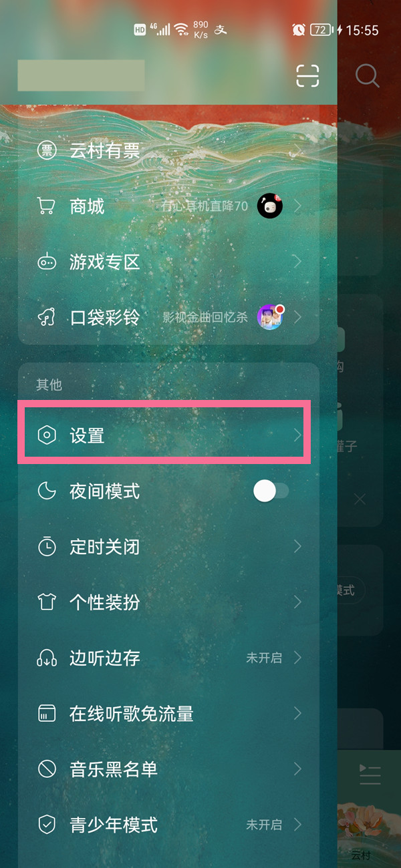
Task: Open 青少年模式 with its chevron
Action: coord(297,825)
